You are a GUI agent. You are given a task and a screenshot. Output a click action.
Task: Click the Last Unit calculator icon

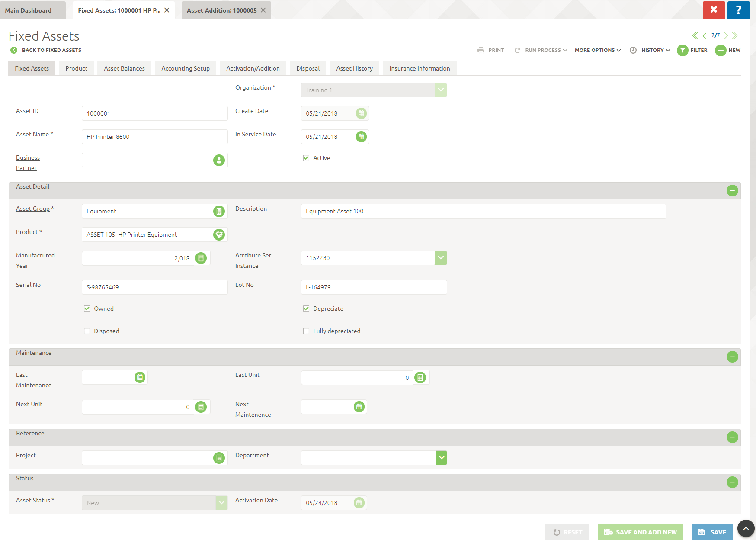(420, 378)
